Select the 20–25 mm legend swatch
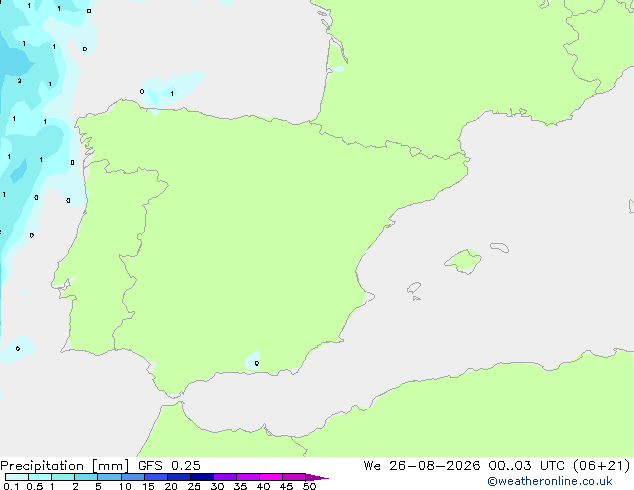The width and height of the screenshot is (634, 490). (179, 477)
